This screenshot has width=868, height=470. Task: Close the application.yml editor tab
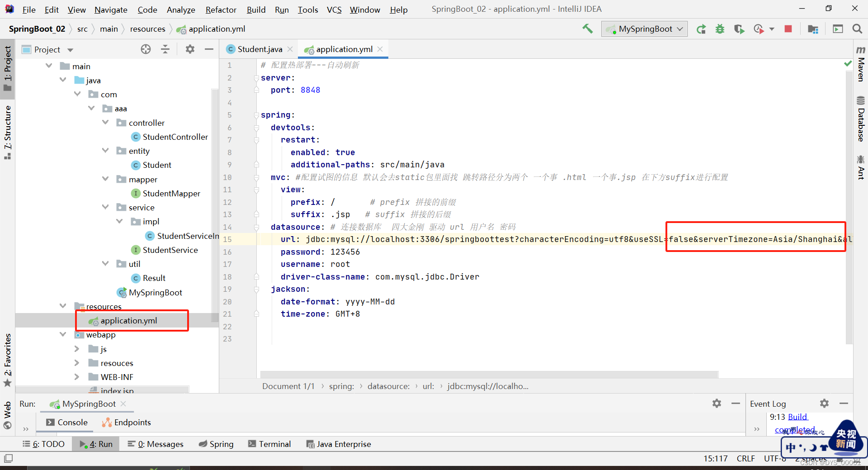(x=380, y=49)
